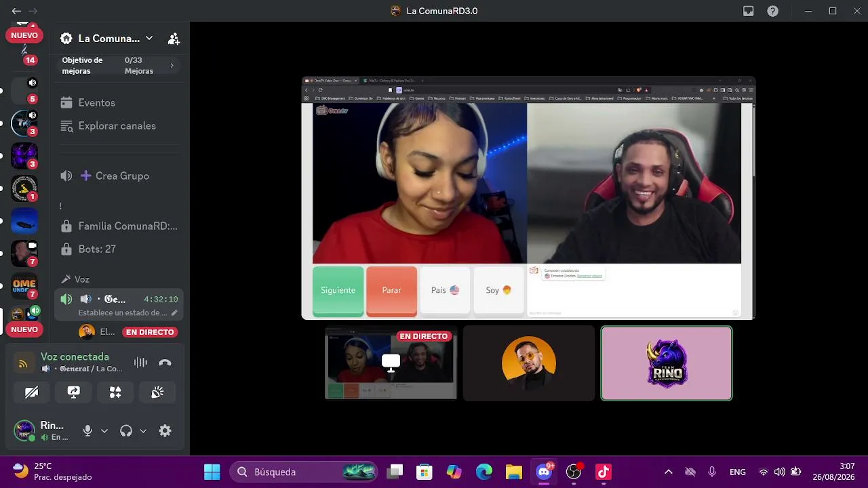Click the Siguiente button in the stream

[338, 291]
